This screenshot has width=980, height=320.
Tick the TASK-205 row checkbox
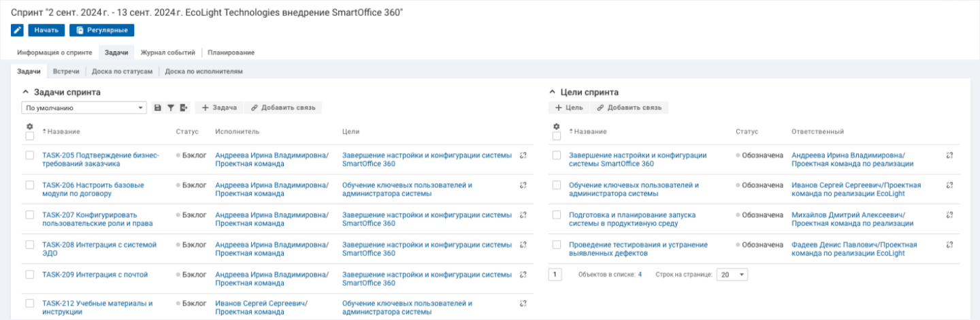tap(29, 155)
